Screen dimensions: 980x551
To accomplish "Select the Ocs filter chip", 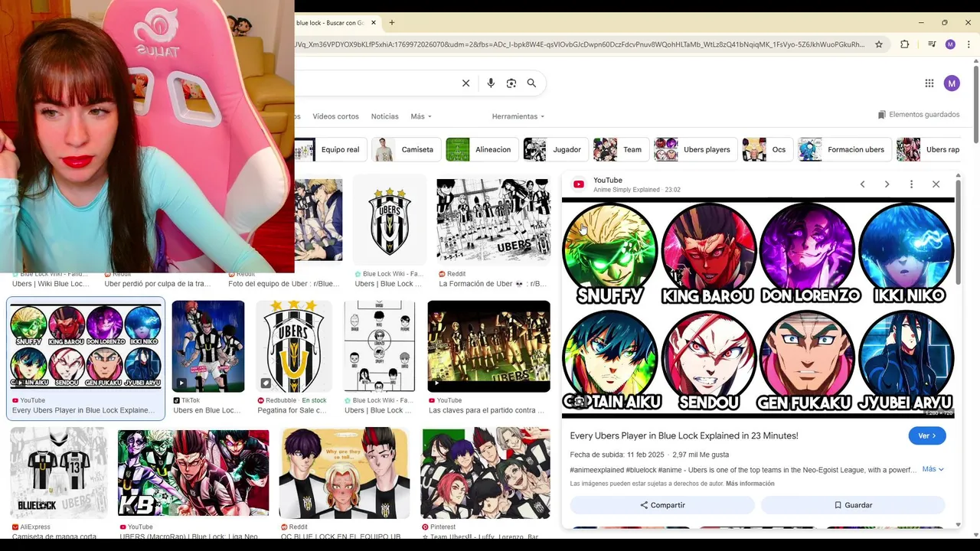I will [x=767, y=150].
